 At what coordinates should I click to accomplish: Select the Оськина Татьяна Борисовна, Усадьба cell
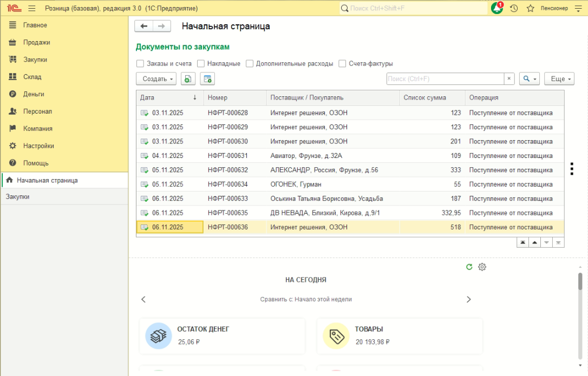333,199
